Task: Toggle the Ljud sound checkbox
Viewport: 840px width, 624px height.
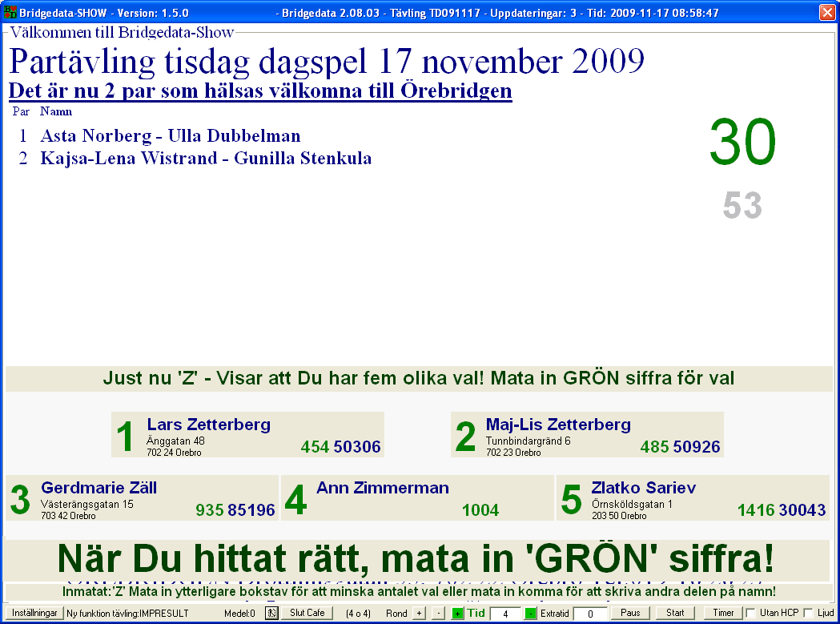Action: click(x=808, y=613)
